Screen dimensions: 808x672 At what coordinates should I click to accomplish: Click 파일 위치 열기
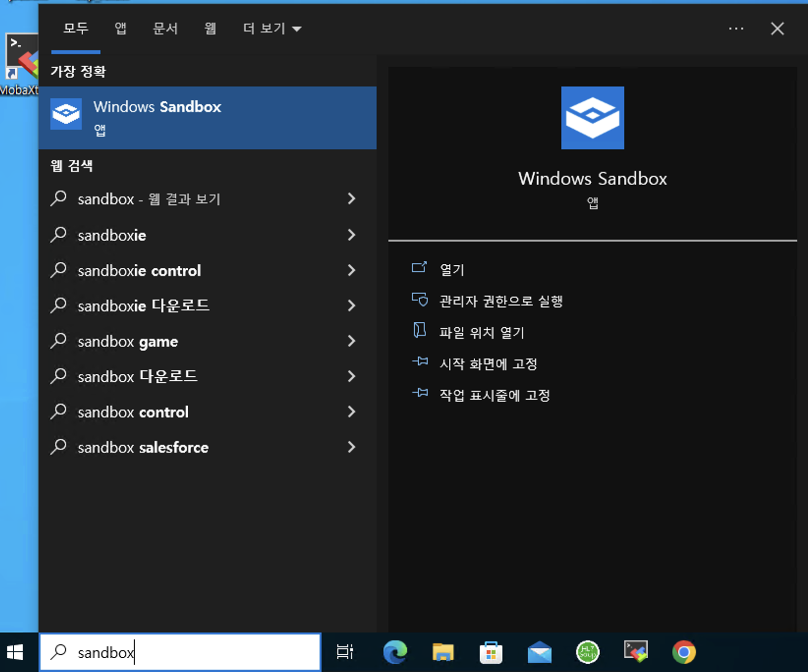tap(482, 333)
